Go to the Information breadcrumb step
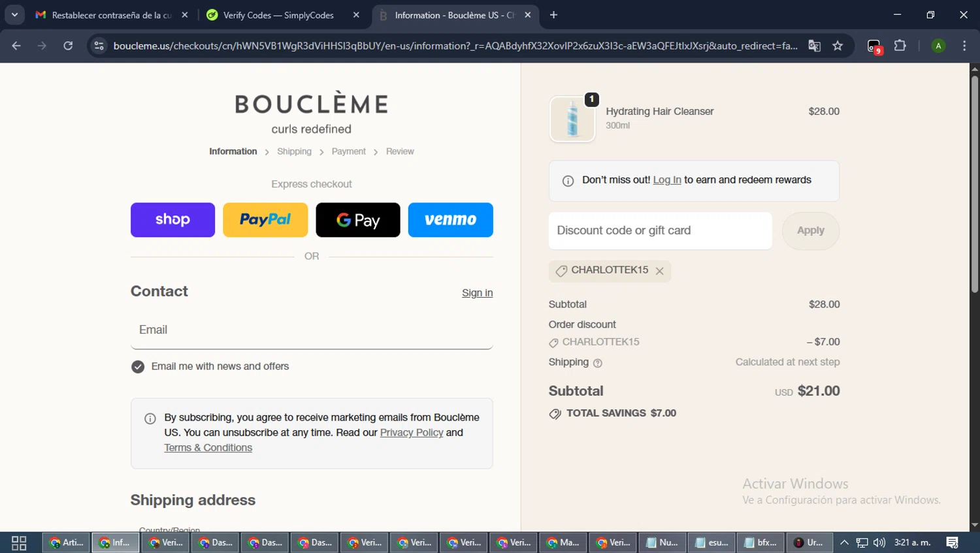 (233, 151)
